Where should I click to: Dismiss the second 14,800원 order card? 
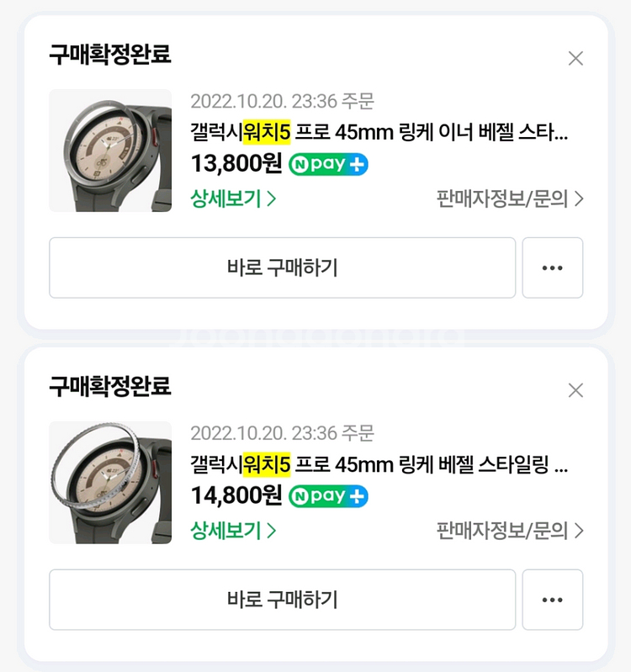(575, 390)
